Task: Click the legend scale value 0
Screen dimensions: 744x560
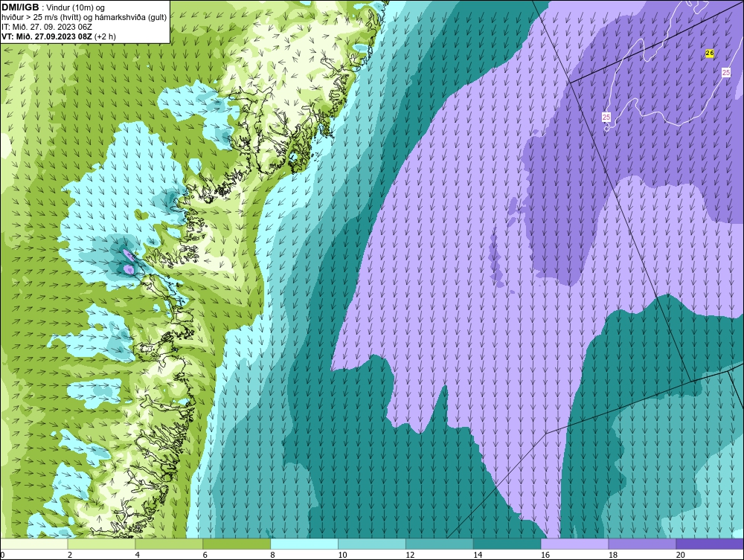Action: [x=2, y=555]
